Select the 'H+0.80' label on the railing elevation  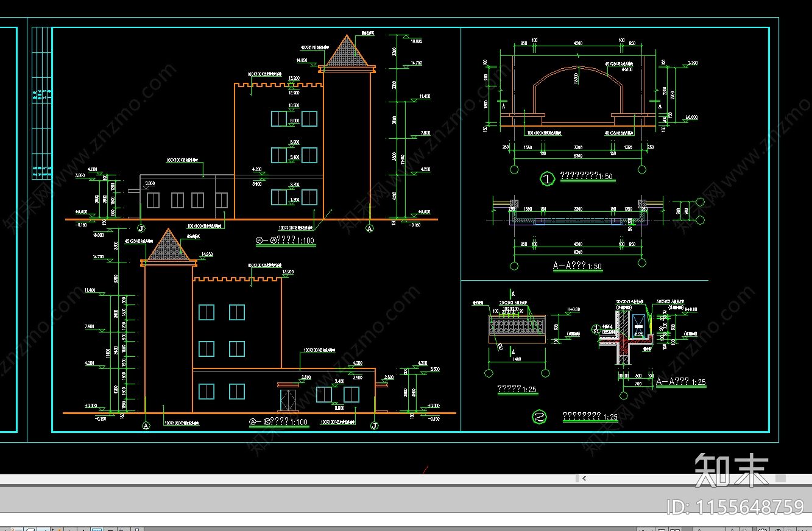pos(573,310)
